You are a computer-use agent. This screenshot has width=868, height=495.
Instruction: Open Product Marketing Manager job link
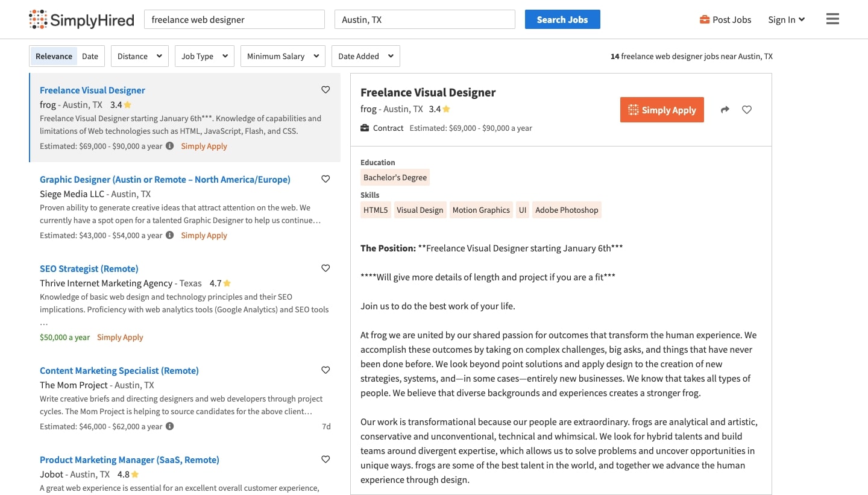130,460
